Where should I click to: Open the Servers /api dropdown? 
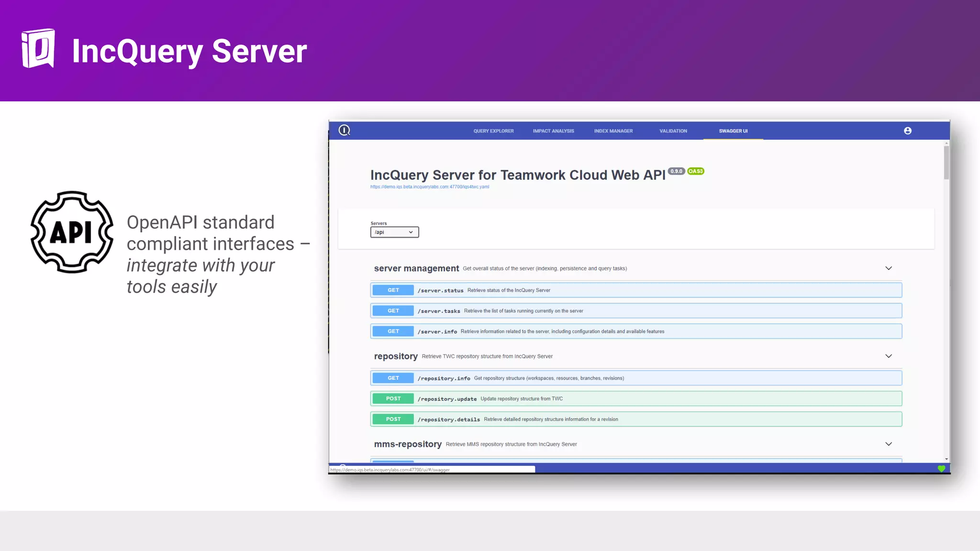[x=394, y=232]
